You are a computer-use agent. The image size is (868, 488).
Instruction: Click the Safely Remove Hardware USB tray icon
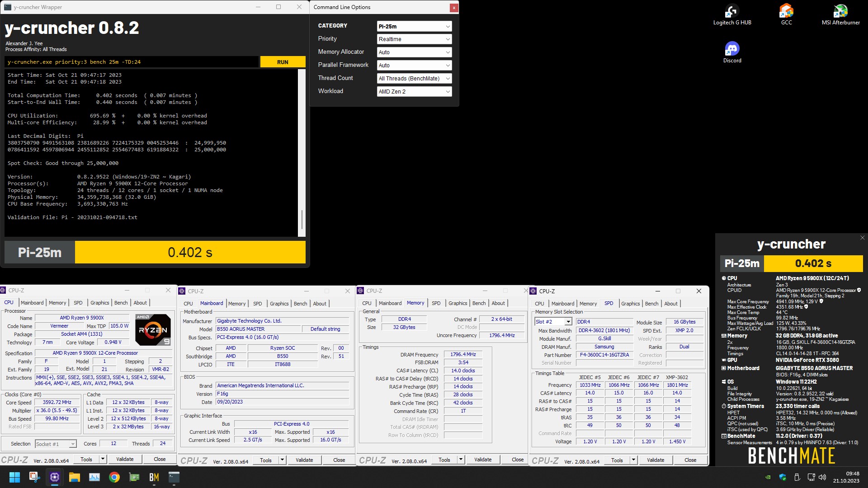tap(797, 477)
